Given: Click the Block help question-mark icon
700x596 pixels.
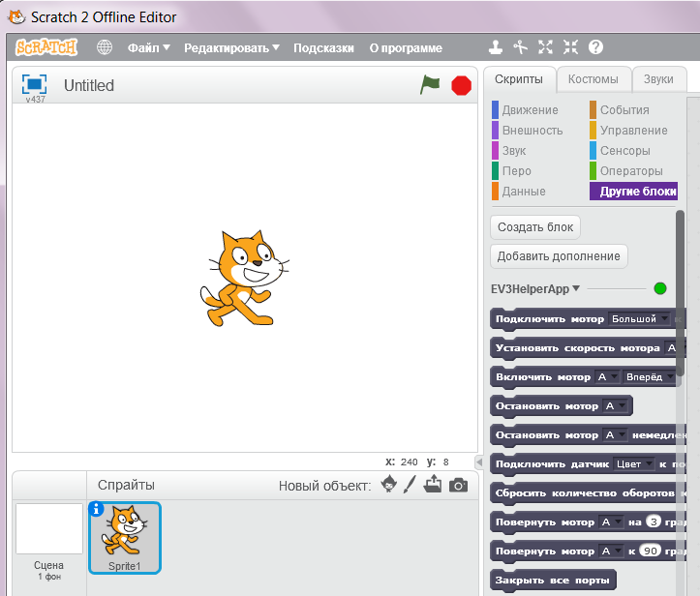Looking at the screenshot, I should 595,46.
